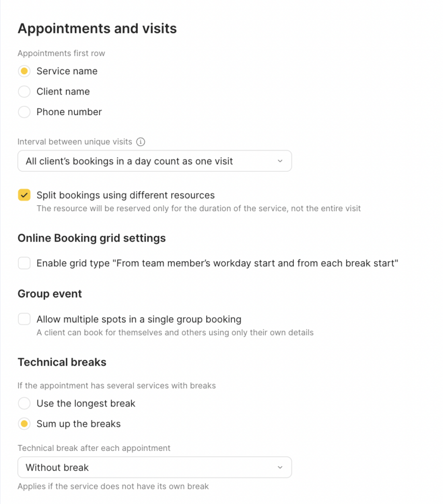Click the "A client can book for themselves" hint text

tap(175, 332)
